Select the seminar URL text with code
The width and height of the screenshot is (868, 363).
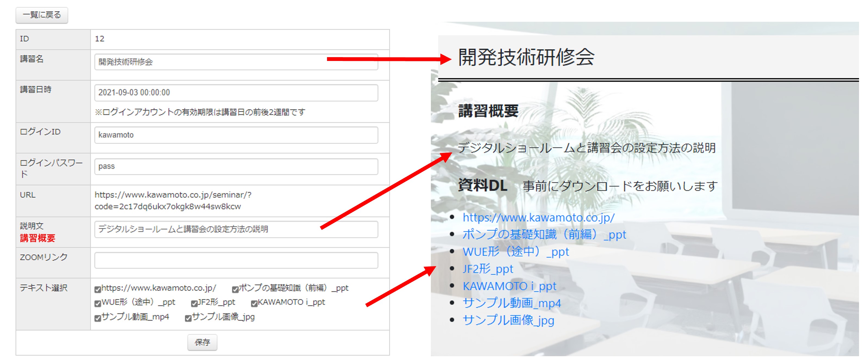tap(173, 200)
